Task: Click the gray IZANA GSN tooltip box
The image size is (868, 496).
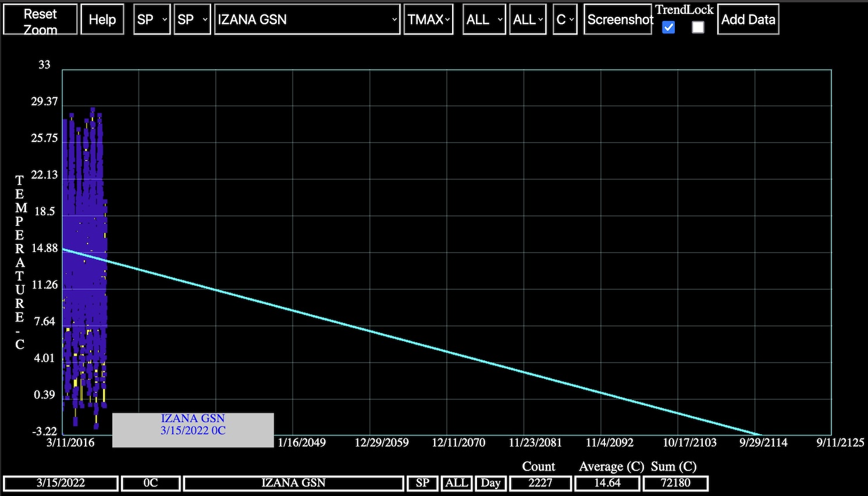Action: [193, 430]
